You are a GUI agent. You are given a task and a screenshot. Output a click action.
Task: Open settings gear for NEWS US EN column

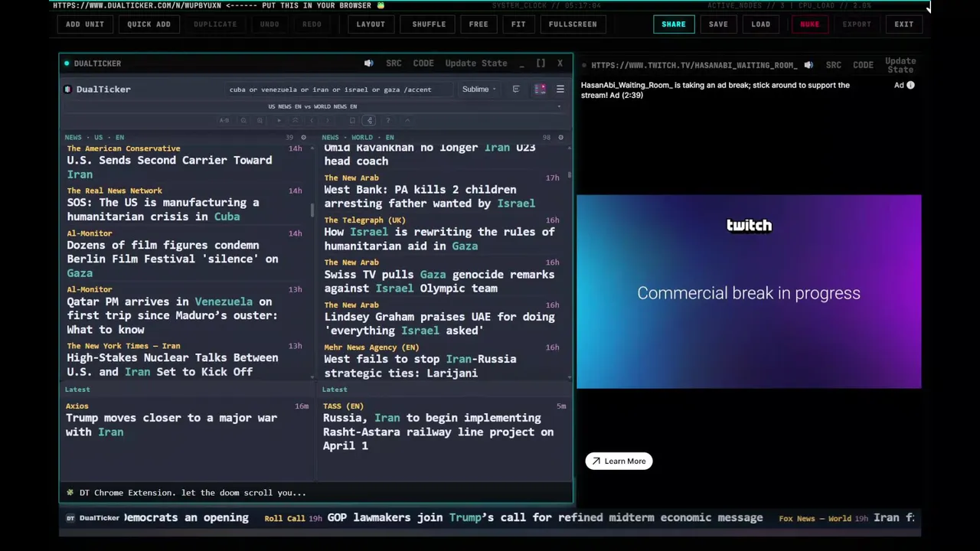tap(303, 138)
